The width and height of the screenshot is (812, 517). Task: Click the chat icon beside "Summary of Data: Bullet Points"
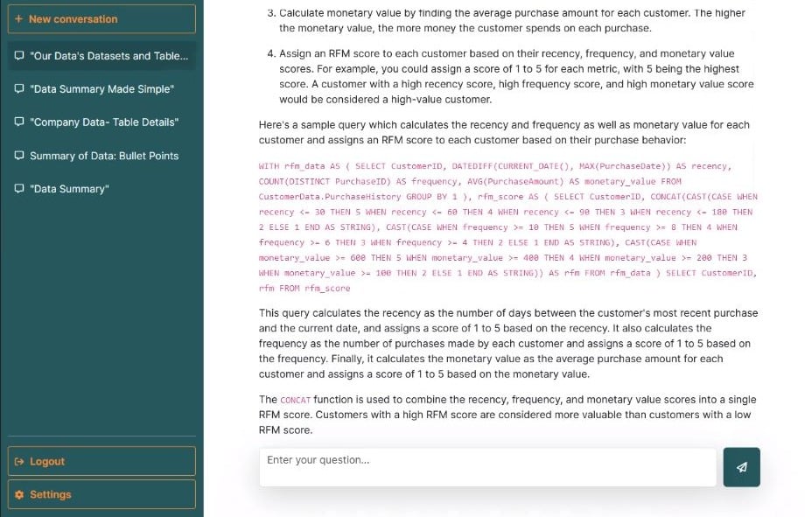(x=17, y=156)
